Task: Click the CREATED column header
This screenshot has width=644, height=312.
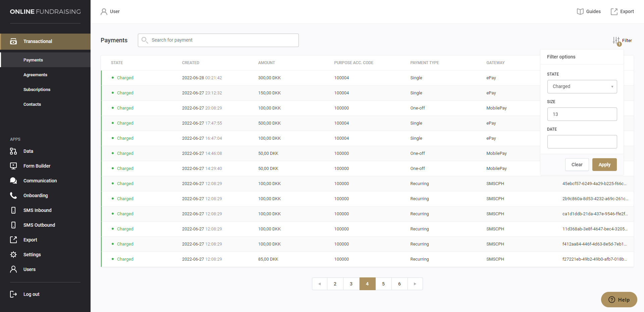Action: pyautogui.click(x=191, y=63)
